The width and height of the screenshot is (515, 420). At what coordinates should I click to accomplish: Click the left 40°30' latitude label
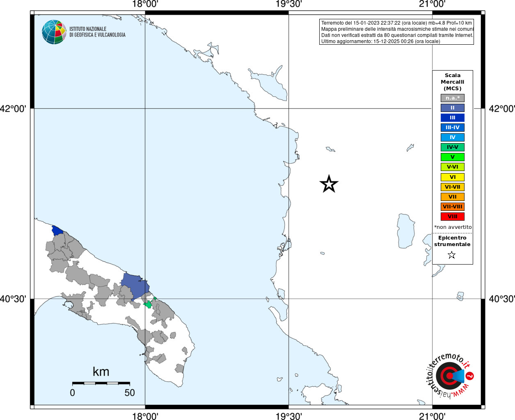click(13, 299)
